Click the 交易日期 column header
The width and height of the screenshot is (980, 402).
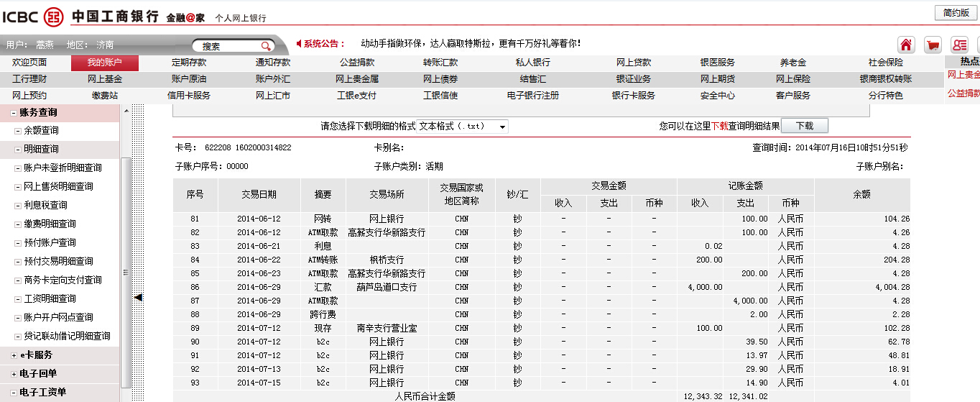[x=259, y=194]
